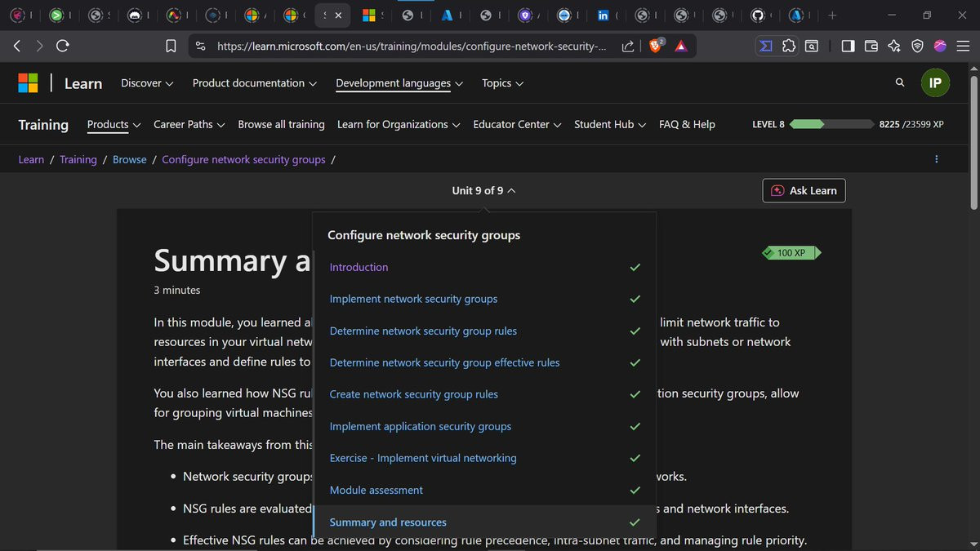
Task: Open a new browser tab
Action: tap(832, 16)
